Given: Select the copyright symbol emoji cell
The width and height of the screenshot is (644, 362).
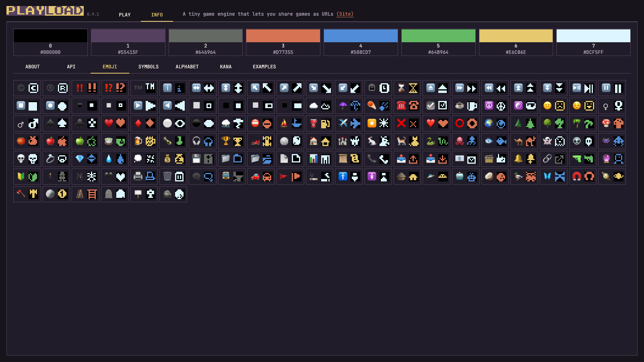Looking at the screenshot, I should tap(27, 88).
